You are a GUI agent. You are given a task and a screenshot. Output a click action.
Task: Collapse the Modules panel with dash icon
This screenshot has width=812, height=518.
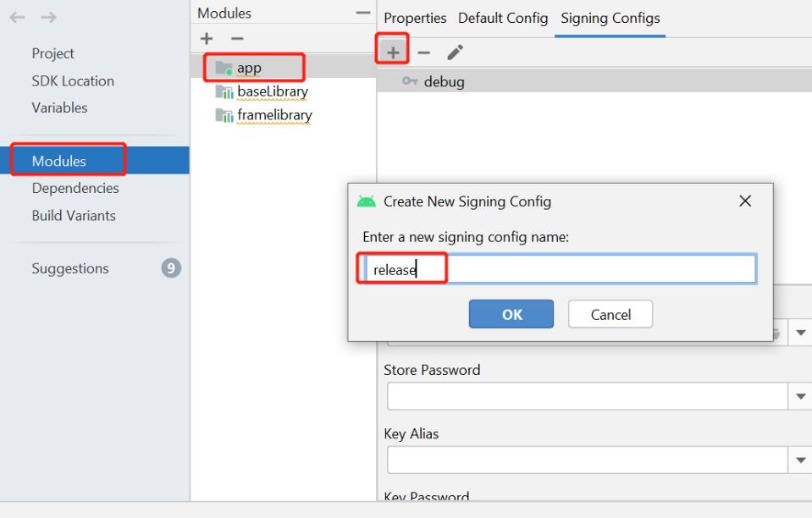(x=363, y=13)
